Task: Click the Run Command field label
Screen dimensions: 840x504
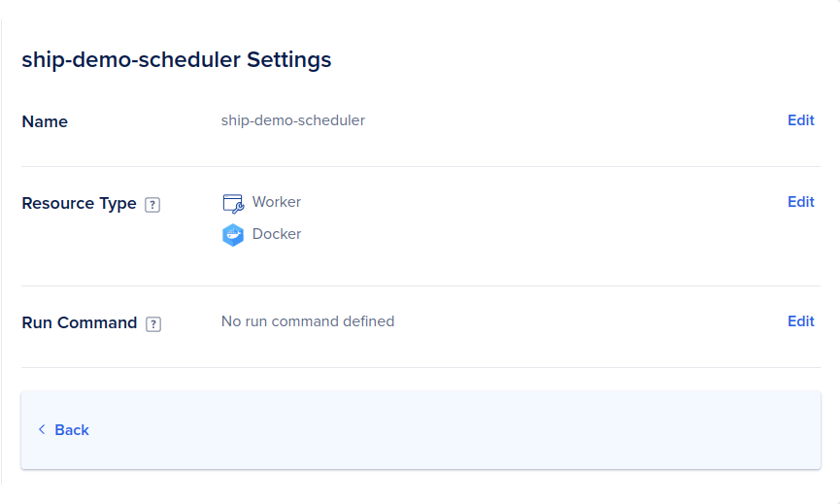Action: [80, 323]
